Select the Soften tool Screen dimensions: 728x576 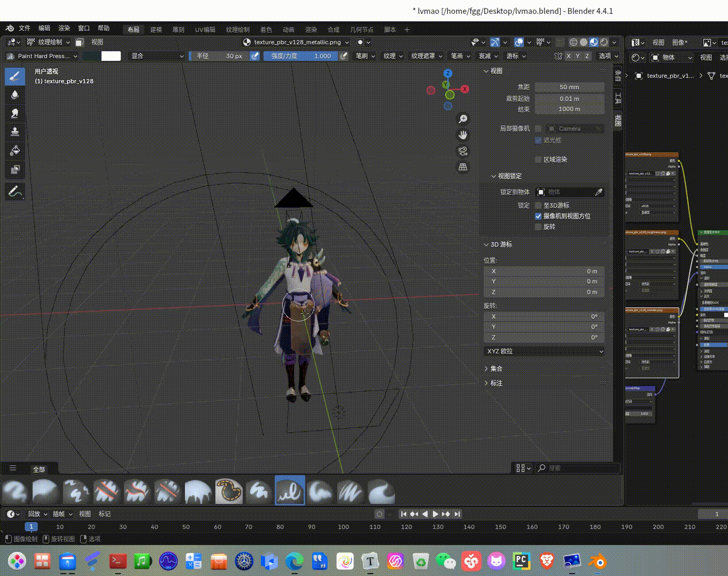click(x=15, y=95)
